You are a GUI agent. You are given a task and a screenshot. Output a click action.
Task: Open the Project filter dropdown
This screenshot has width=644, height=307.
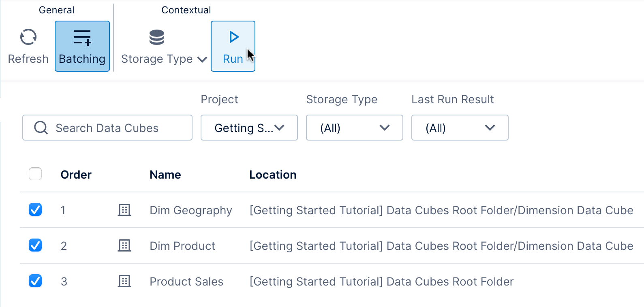249,128
